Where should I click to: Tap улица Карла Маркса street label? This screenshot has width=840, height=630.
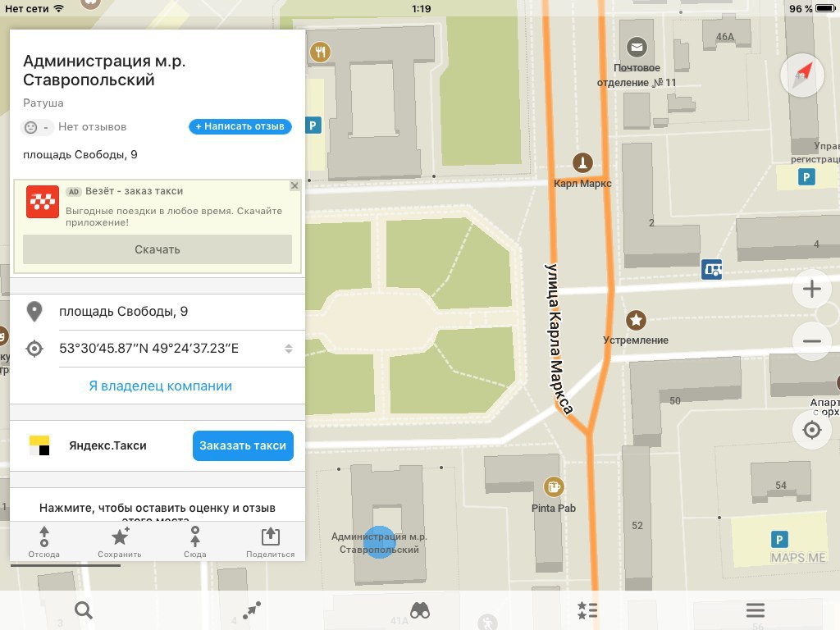click(x=558, y=339)
